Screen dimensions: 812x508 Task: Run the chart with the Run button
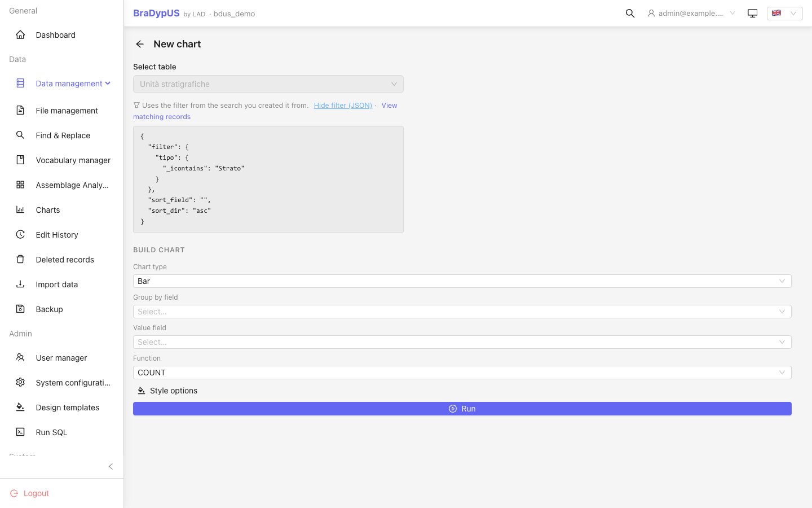[x=462, y=409]
